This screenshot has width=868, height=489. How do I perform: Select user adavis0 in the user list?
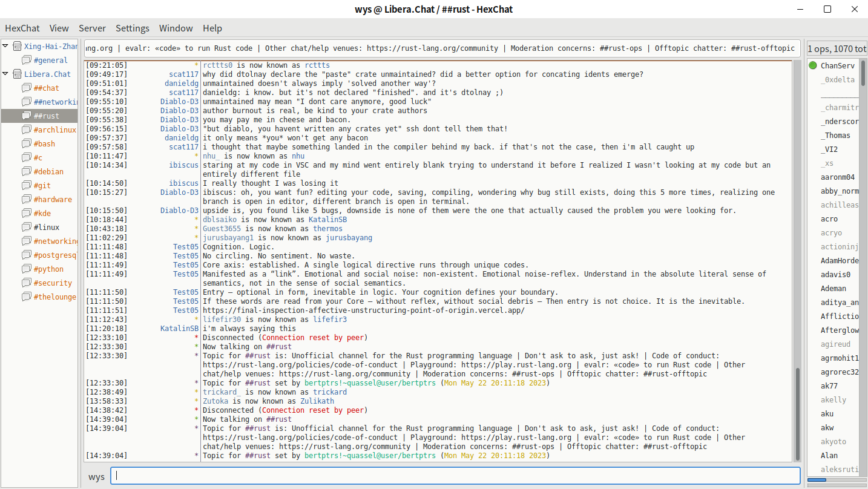835,274
